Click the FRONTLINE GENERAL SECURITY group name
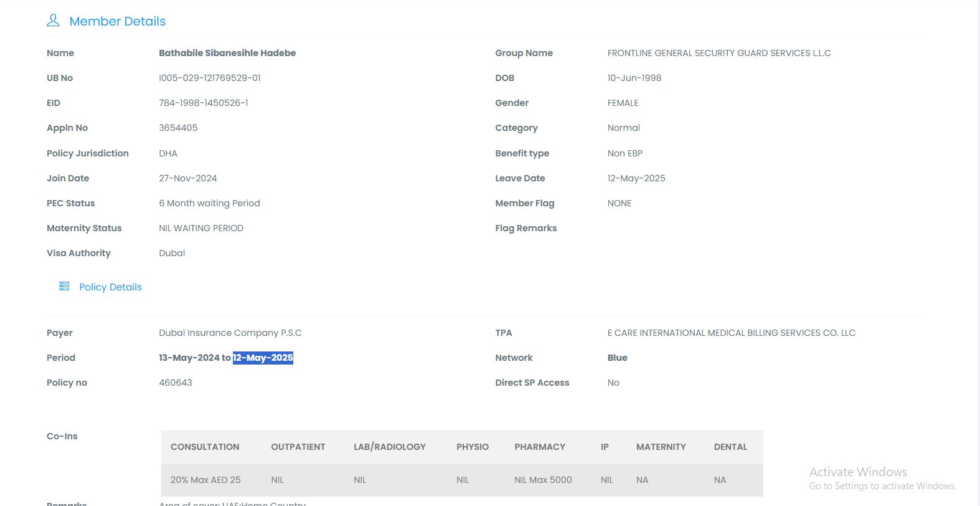 tap(719, 53)
